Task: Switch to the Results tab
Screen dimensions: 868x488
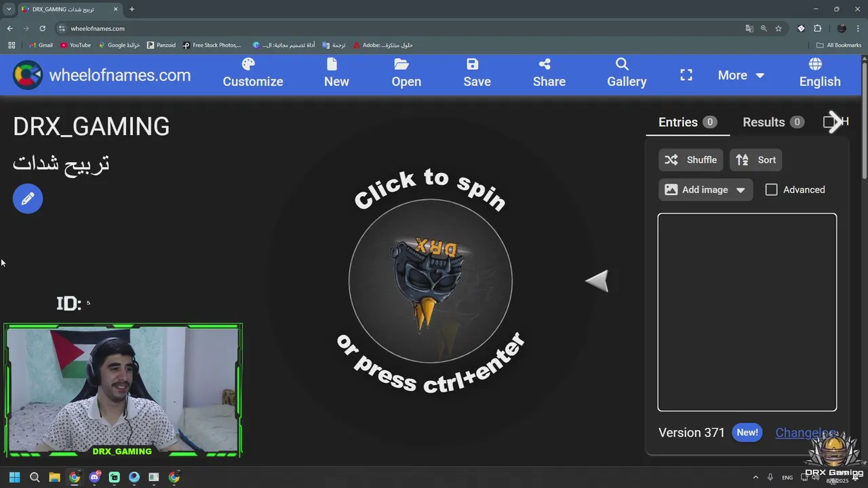Action: pos(772,122)
